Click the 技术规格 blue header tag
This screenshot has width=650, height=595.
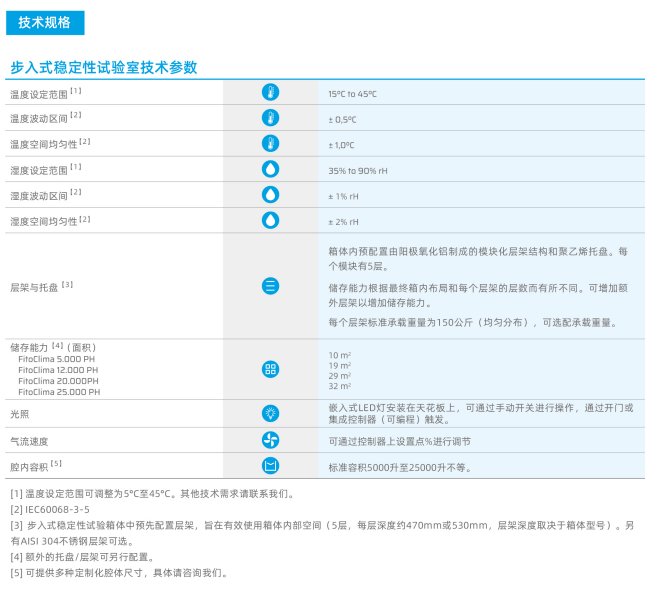[x=45, y=23]
